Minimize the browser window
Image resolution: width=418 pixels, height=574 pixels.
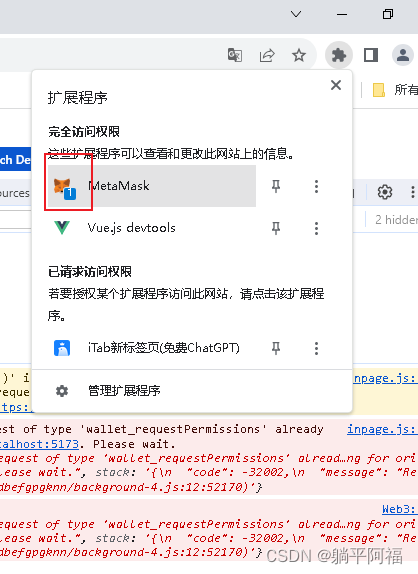(342, 14)
